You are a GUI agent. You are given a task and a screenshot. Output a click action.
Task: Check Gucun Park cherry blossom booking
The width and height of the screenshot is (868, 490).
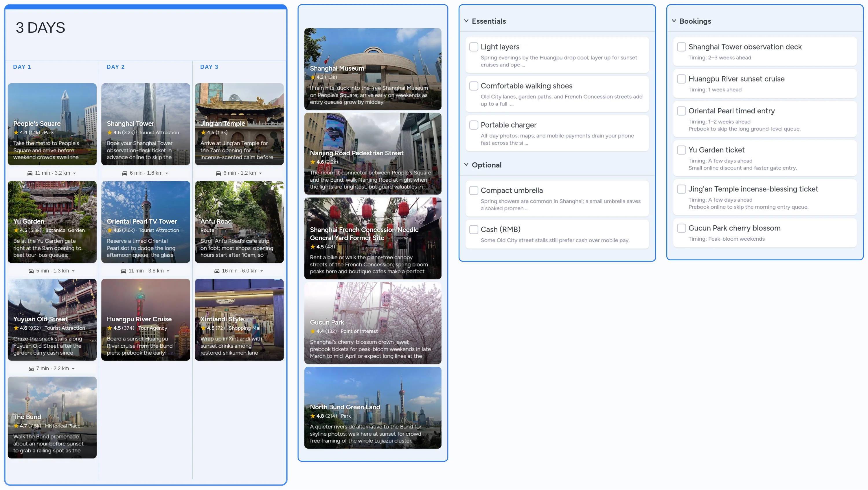(681, 228)
